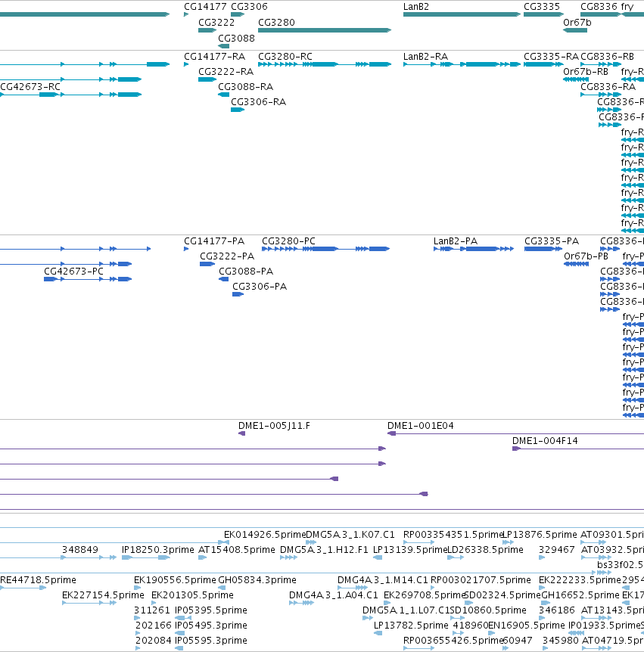Click the DMG4A3_1.M14.C1 EST label
The width and height of the screenshot is (644, 652).
click(x=382, y=579)
